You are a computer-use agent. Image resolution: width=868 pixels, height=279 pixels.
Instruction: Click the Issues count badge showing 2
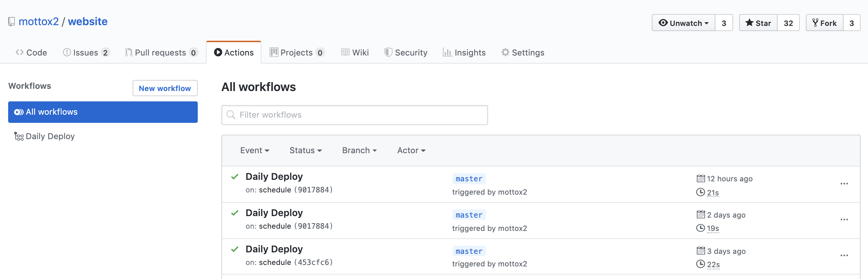click(x=105, y=53)
